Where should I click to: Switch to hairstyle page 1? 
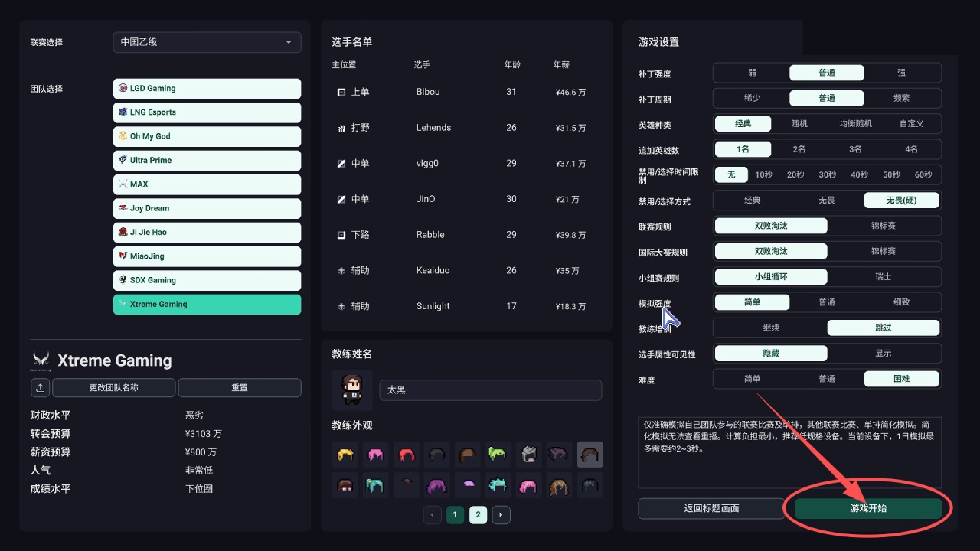(456, 515)
